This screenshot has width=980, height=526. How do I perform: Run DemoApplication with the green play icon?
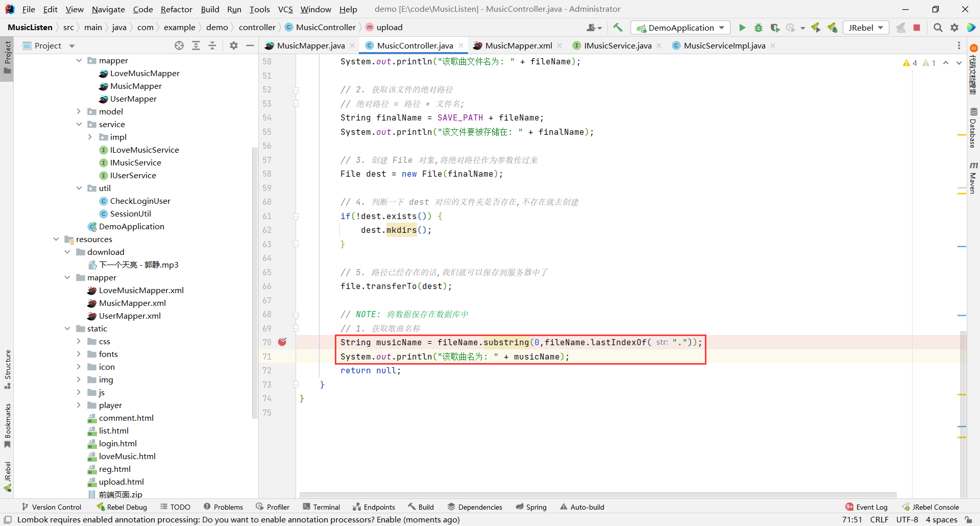pyautogui.click(x=742, y=28)
